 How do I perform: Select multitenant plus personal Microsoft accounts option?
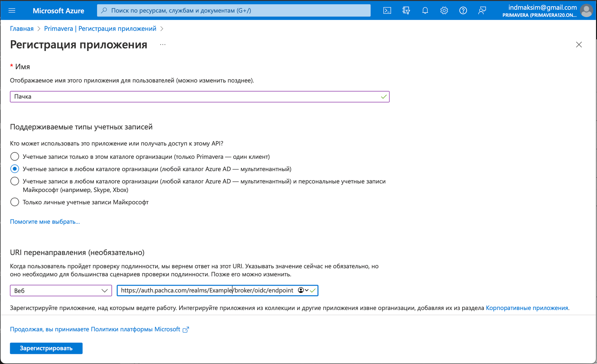pos(15,181)
